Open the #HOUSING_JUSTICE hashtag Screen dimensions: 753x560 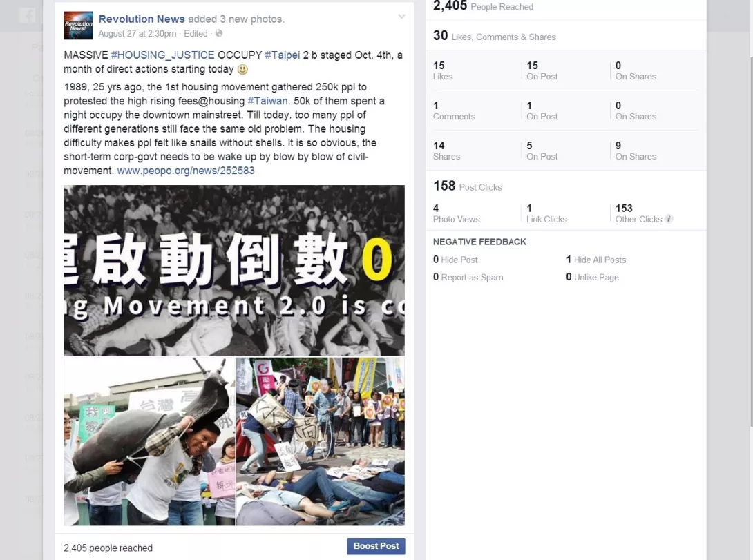pyautogui.click(x=163, y=55)
